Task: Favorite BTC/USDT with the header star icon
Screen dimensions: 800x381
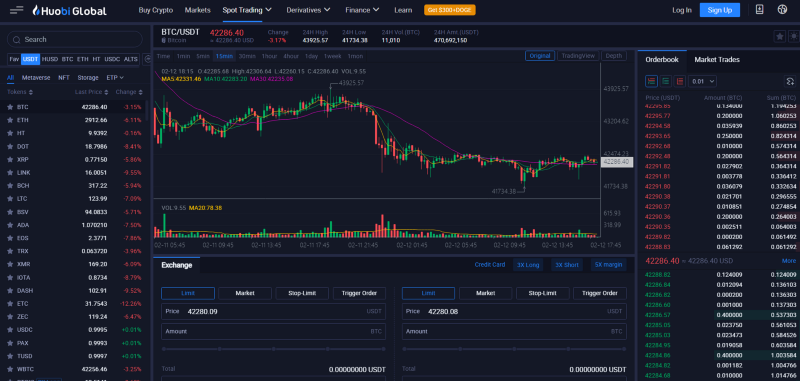Action: click(780, 36)
